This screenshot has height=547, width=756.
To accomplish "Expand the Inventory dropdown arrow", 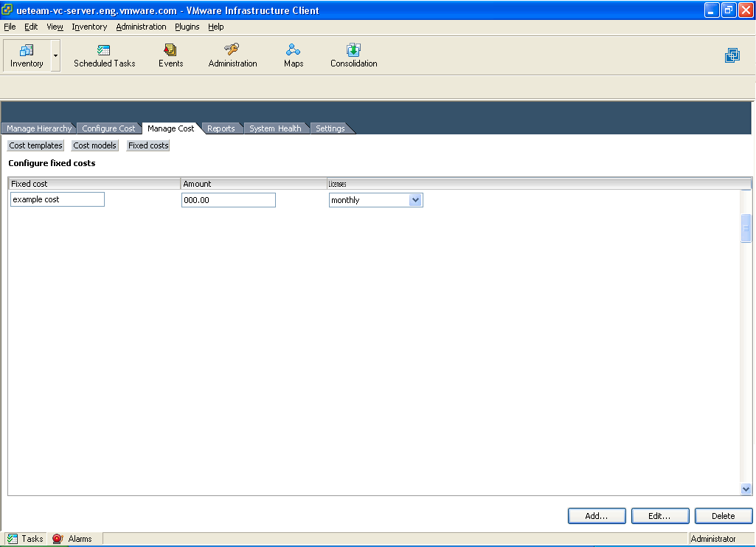I will [55, 56].
